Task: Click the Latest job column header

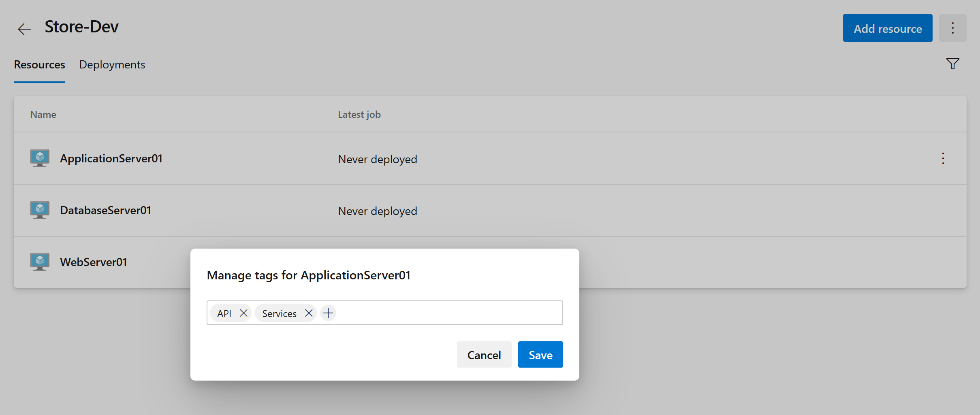Action: [359, 114]
